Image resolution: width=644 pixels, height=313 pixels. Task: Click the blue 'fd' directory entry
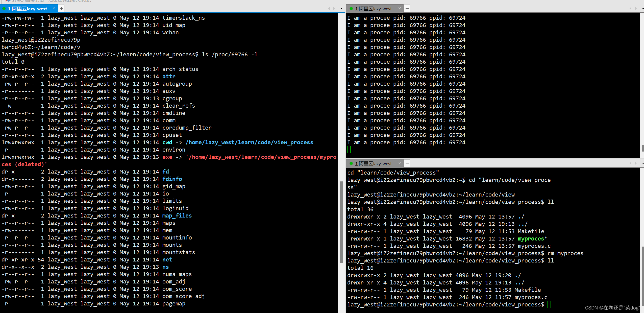click(165, 172)
